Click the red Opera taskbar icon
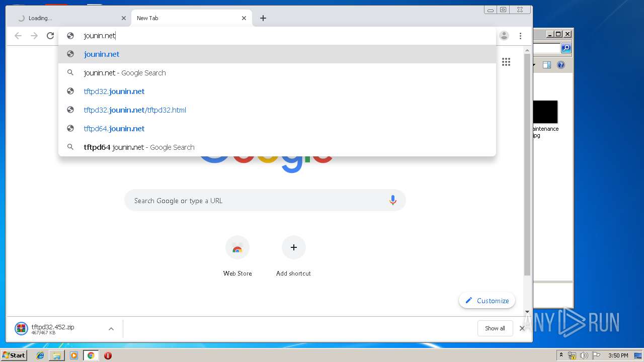This screenshot has height=362, width=644. point(108,355)
